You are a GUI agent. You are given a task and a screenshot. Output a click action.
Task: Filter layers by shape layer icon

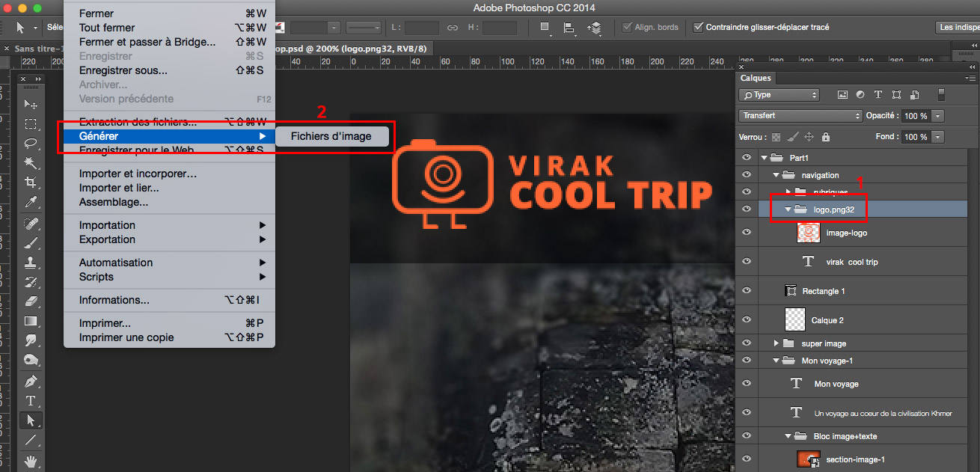pyautogui.click(x=895, y=95)
